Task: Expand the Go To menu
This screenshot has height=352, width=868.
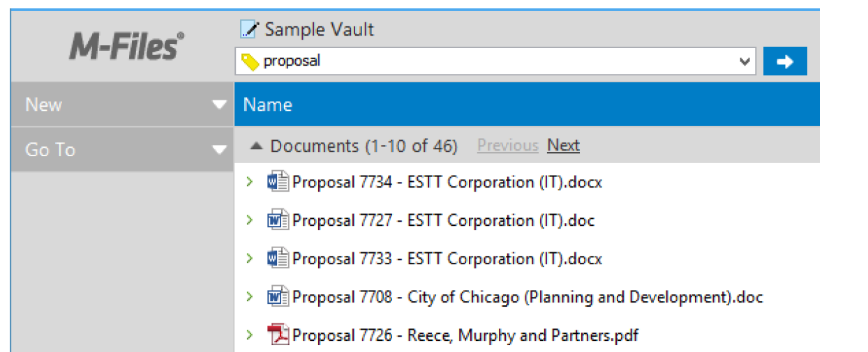Action: tap(219, 149)
